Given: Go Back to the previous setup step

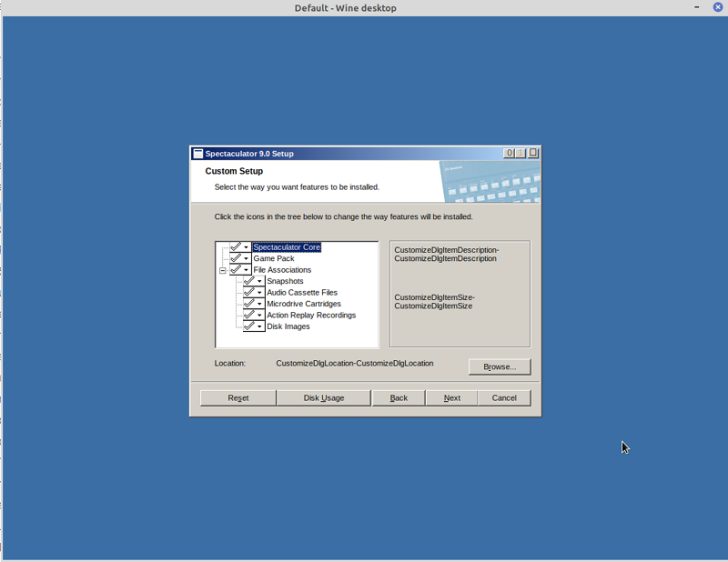Looking at the screenshot, I should pyautogui.click(x=399, y=397).
